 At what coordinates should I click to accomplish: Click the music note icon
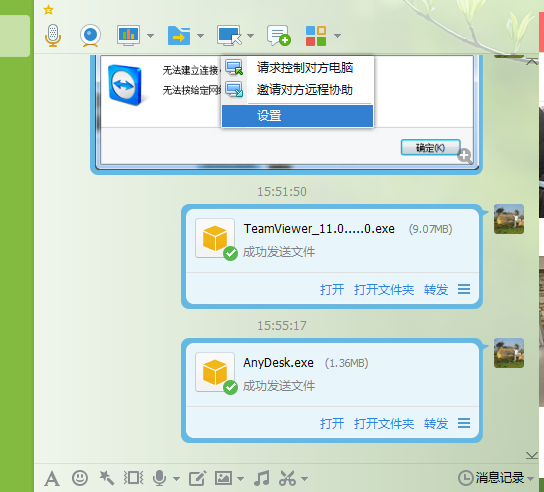click(262, 478)
